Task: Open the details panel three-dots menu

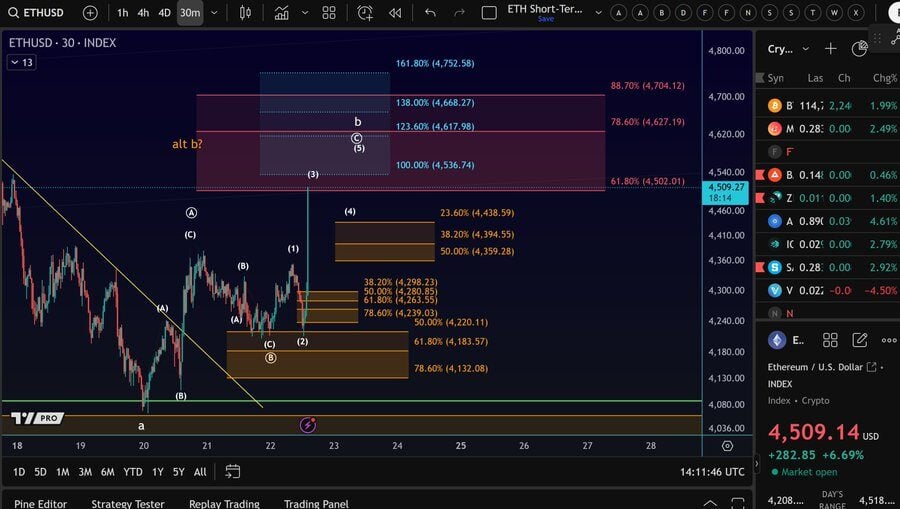Action: tap(889, 340)
